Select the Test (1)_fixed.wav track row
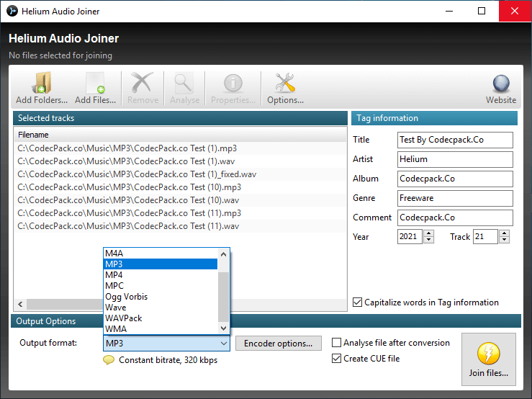Image resolution: width=532 pixels, height=399 pixels. pyautogui.click(x=180, y=174)
